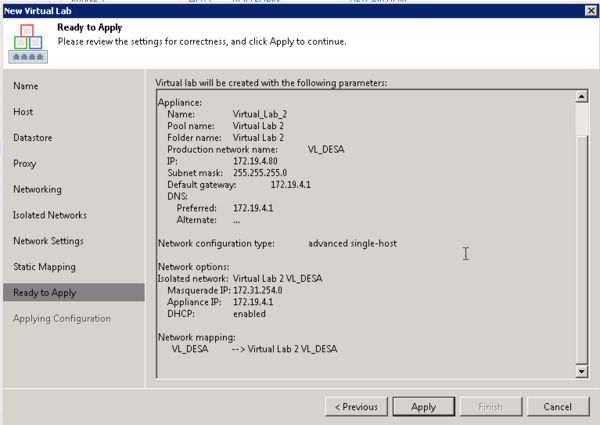Image resolution: width=600 pixels, height=425 pixels.
Task: Open the Isolated Networks step
Action: pyautogui.click(x=49, y=215)
